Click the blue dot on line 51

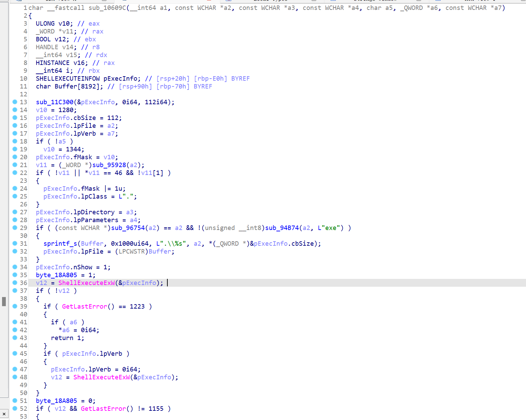point(15,401)
